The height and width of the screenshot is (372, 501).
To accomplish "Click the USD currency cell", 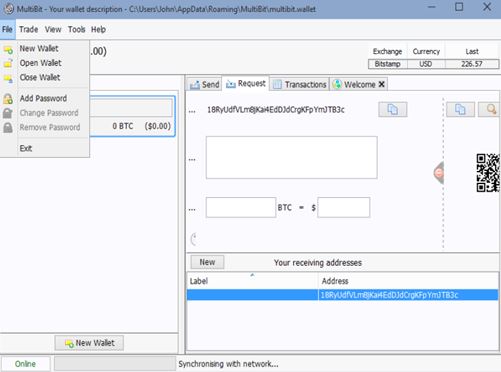I will click(x=426, y=64).
